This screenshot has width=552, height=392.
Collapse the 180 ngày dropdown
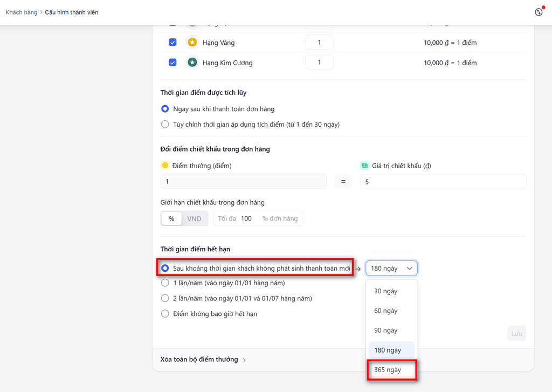[391, 268]
